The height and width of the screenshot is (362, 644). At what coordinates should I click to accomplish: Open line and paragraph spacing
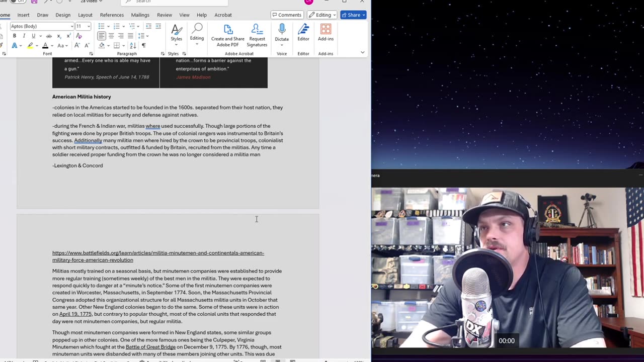tap(141, 36)
